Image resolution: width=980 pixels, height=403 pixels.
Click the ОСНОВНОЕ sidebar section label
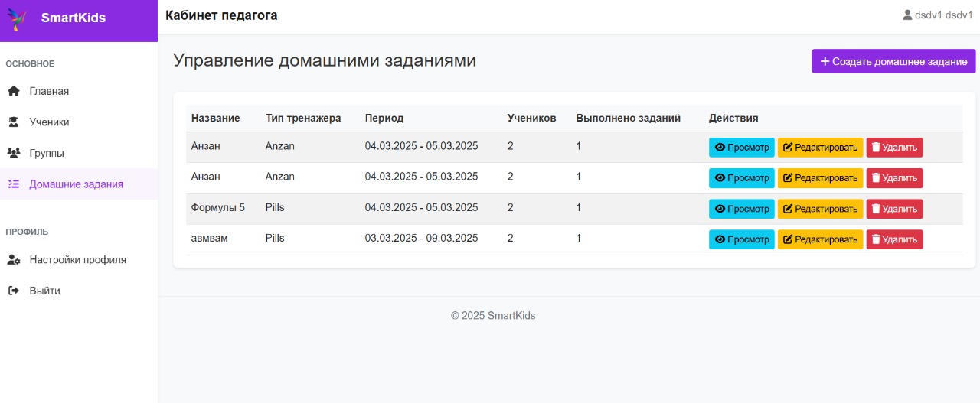pyautogui.click(x=30, y=63)
